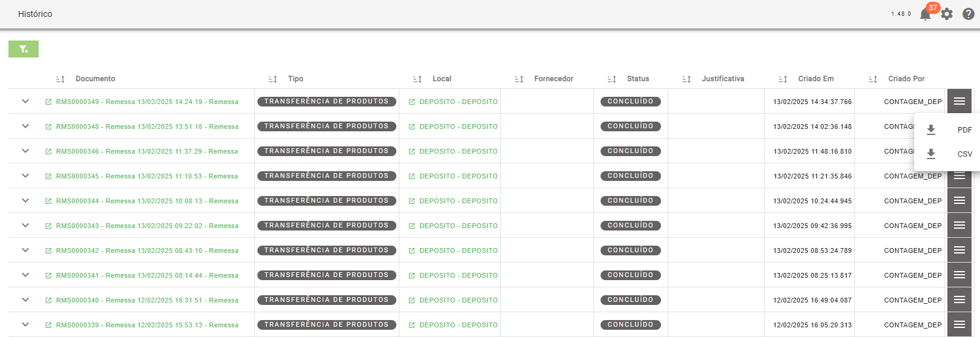Choose CSV export option

coord(948,154)
